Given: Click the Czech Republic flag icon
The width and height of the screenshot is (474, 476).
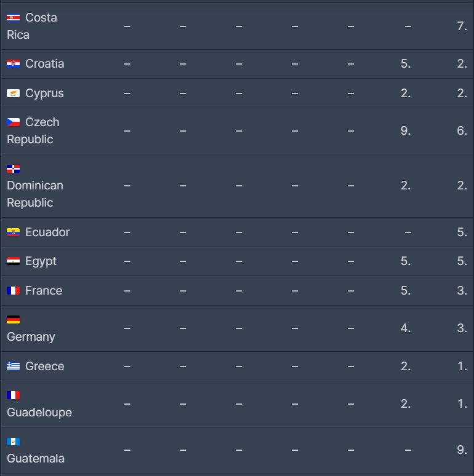Looking at the screenshot, I should [13, 122].
